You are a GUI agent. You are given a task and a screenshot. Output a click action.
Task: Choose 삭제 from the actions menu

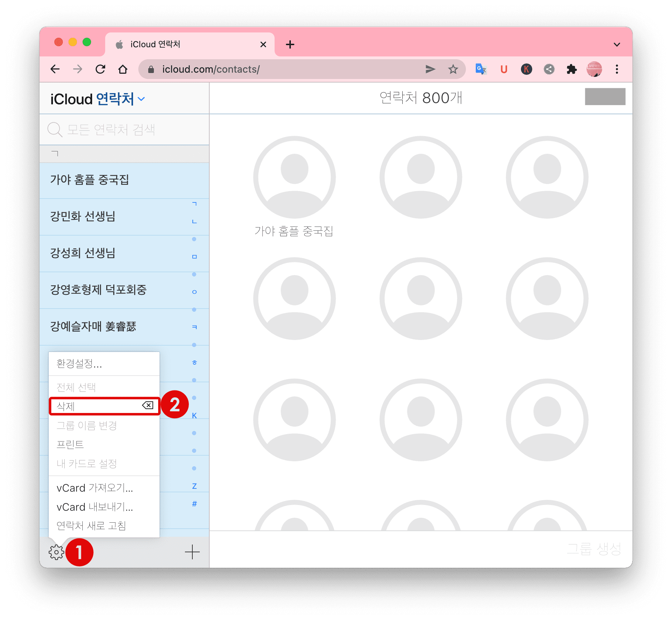click(104, 406)
